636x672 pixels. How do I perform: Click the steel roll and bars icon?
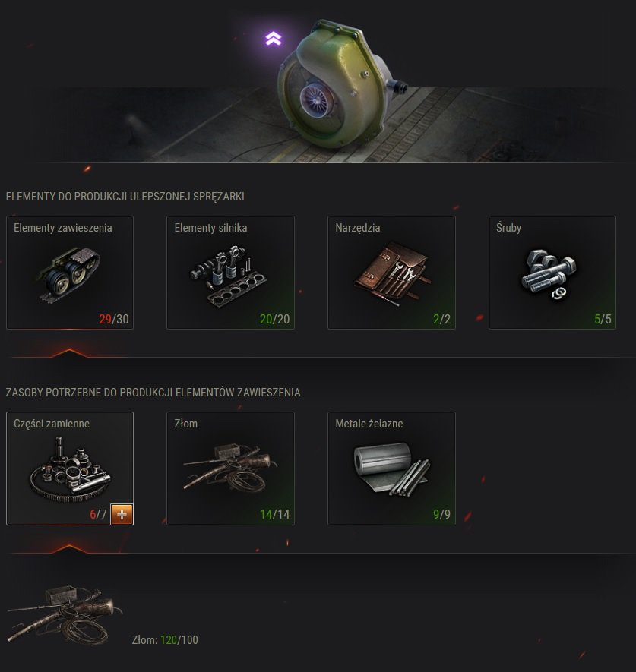coord(391,469)
